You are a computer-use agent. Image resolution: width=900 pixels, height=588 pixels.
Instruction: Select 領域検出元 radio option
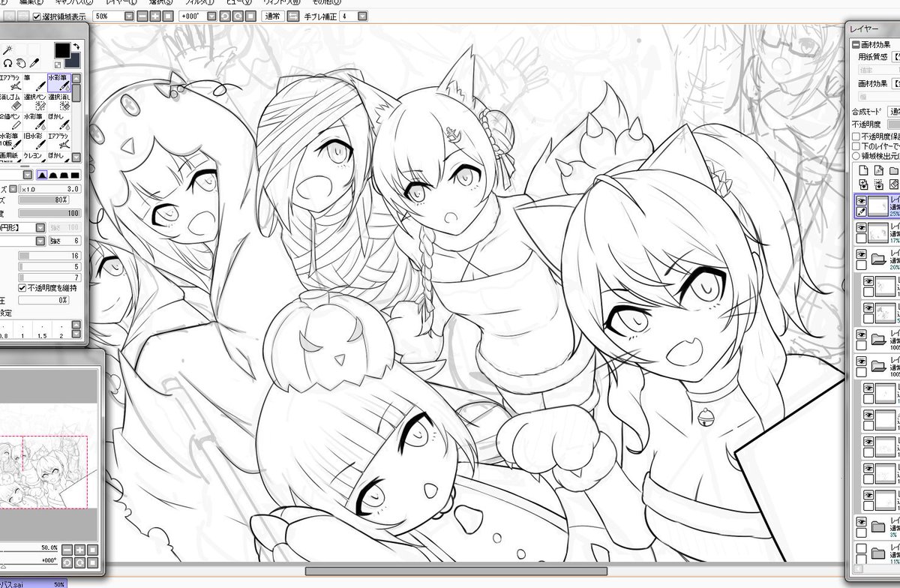[856, 156]
